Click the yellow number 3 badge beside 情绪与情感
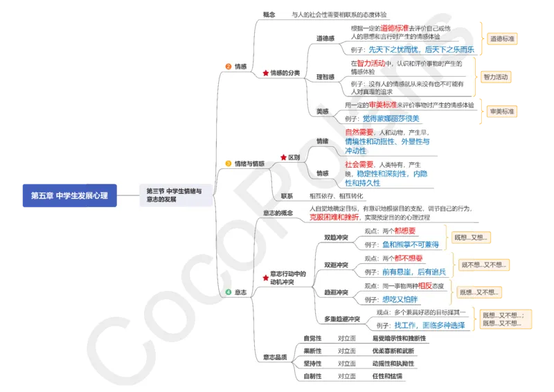 (229, 163)
